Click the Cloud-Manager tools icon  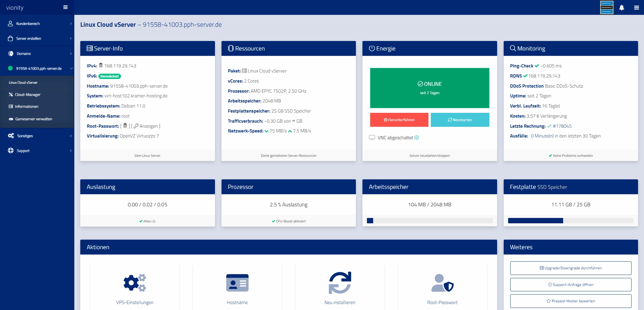click(11, 94)
